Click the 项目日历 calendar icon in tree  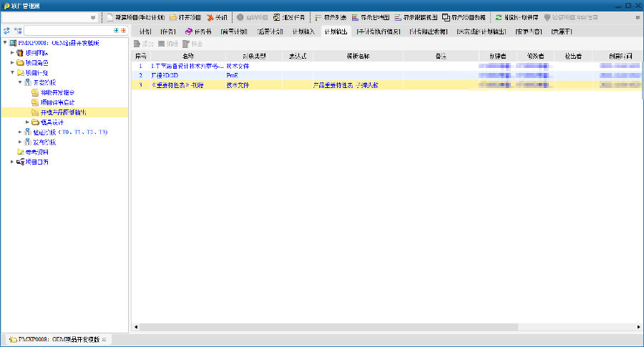[20, 162]
